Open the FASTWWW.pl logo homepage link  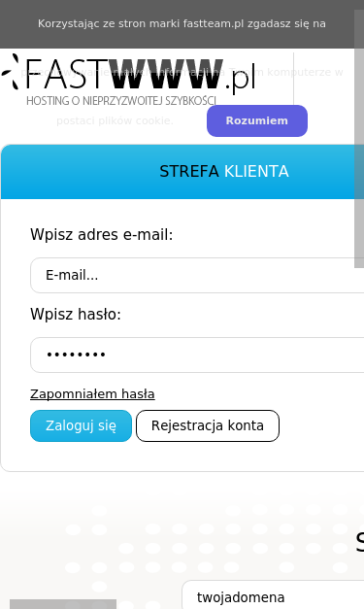(x=128, y=80)
